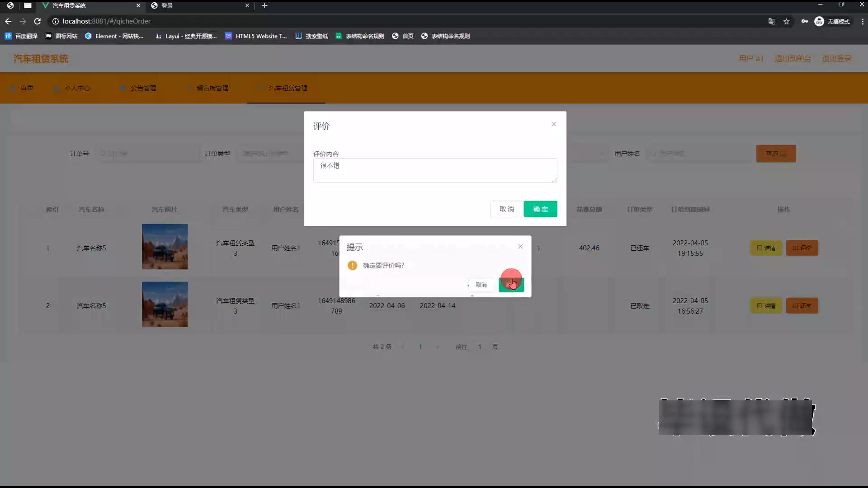This screenshot has width=868, height=488.
Task: Open the browser three-dot menu
Action: click(x=863, y=21)
